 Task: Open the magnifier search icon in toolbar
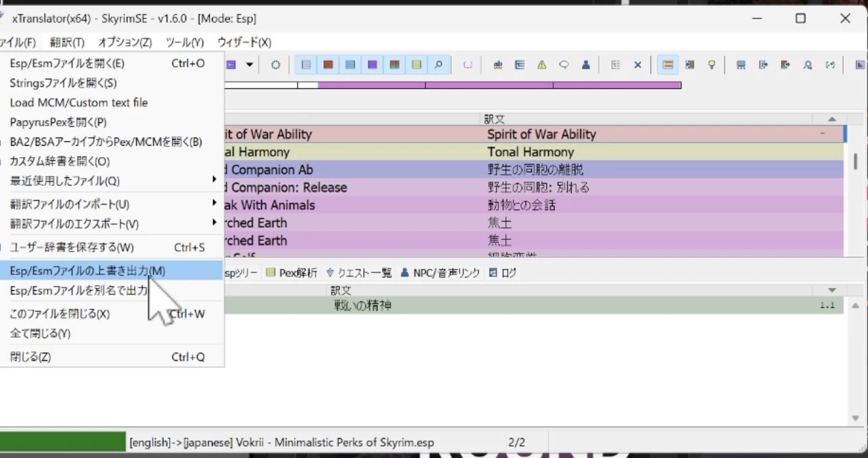click(x=438, y=65)
